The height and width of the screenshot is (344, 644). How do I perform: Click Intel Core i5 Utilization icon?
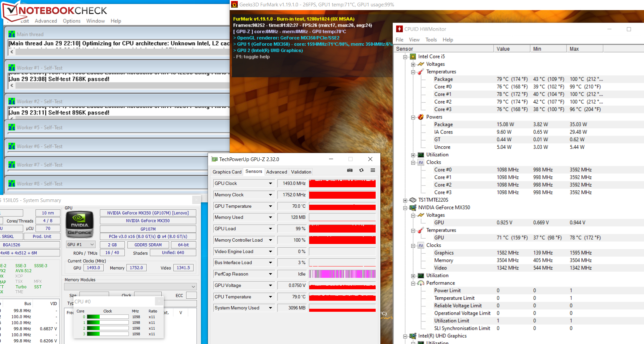click(x=421, y=155)
